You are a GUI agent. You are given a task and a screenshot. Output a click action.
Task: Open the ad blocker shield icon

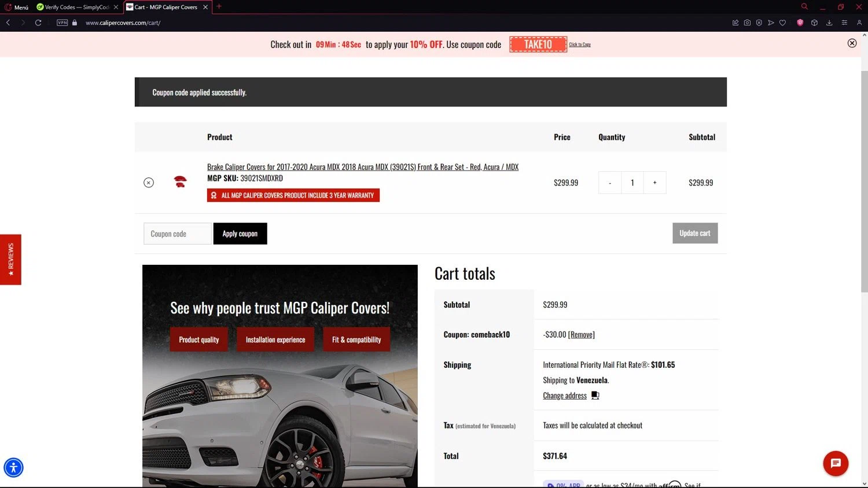759,23
